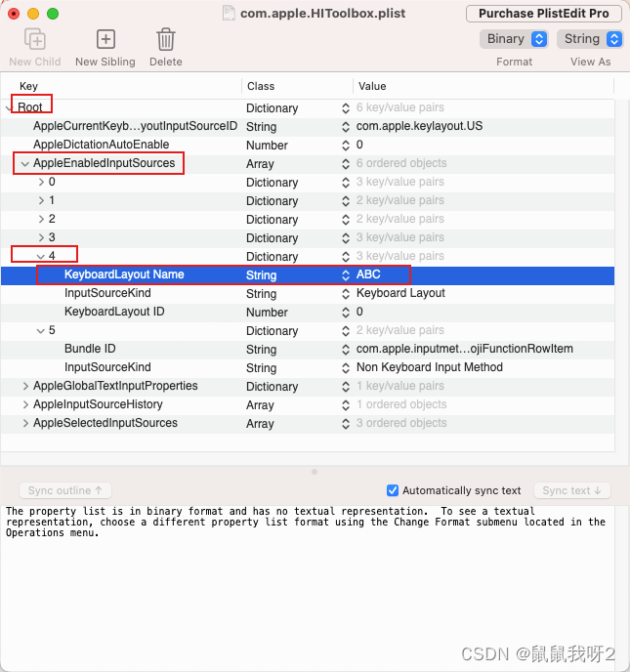Select the AppleDictationAutoEnable key
This screenshot has height=672, width=630.
pyautogui.click(x=102, y=145)
